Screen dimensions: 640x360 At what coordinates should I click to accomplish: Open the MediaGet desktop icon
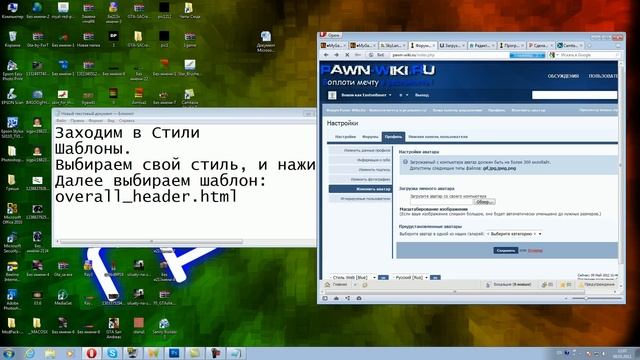click(x=62, y=297)
